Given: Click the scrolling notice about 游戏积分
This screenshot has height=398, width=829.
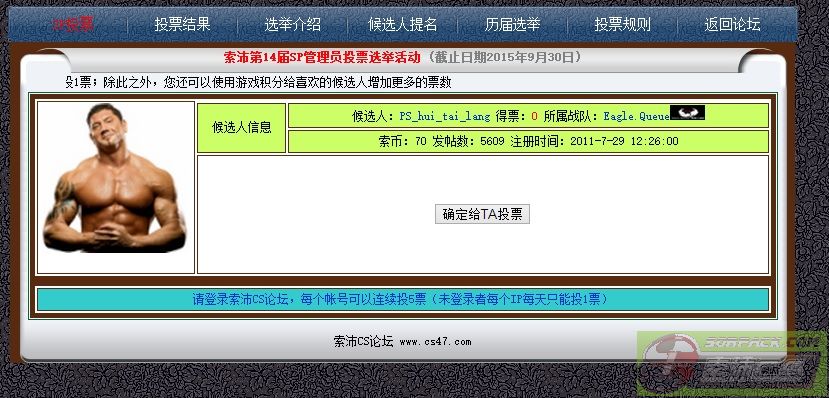Looking at the screenshot, I should click(x=258, y=83).
